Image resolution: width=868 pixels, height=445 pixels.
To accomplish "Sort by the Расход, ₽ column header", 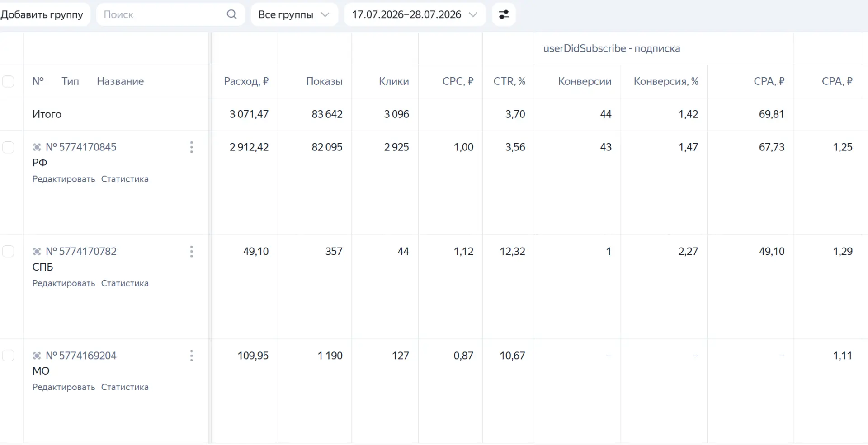I will [246, 81].
